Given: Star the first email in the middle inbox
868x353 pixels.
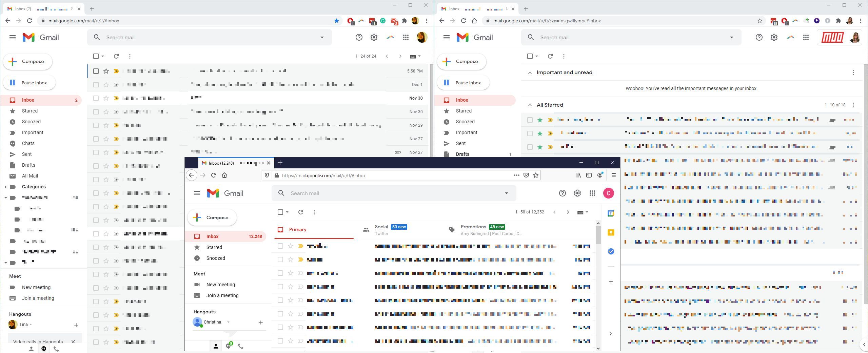Looking at the screenshot, I should tap(290, 246).
